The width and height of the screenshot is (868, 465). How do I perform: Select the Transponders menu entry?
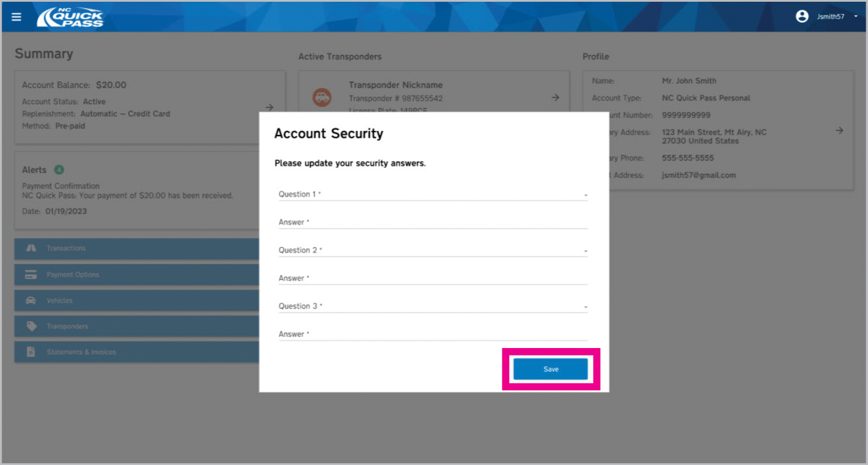67,326
